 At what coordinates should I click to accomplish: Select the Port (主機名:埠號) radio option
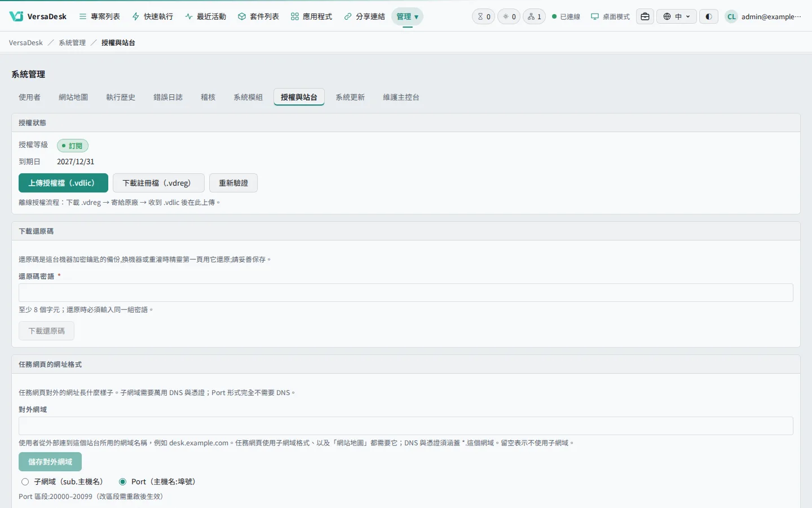coord(122,481)
